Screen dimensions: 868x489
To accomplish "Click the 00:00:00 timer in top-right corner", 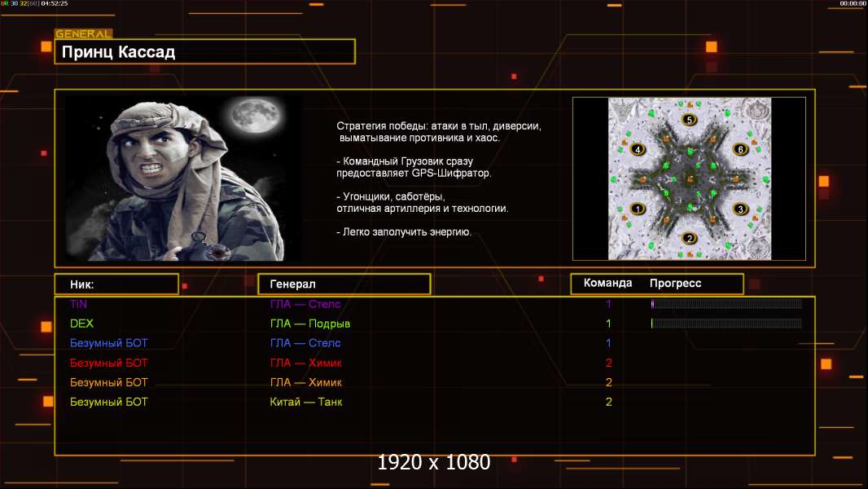I will (853, 3).
